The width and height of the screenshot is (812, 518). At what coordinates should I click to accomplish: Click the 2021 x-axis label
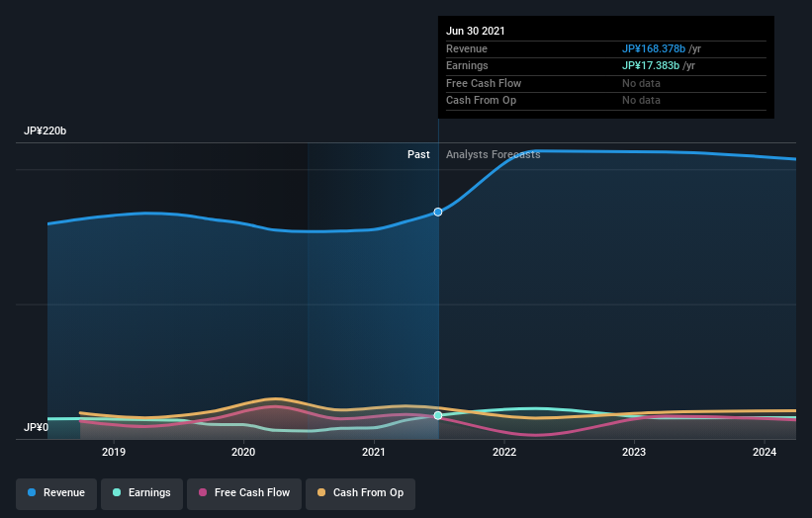point(374,453)
